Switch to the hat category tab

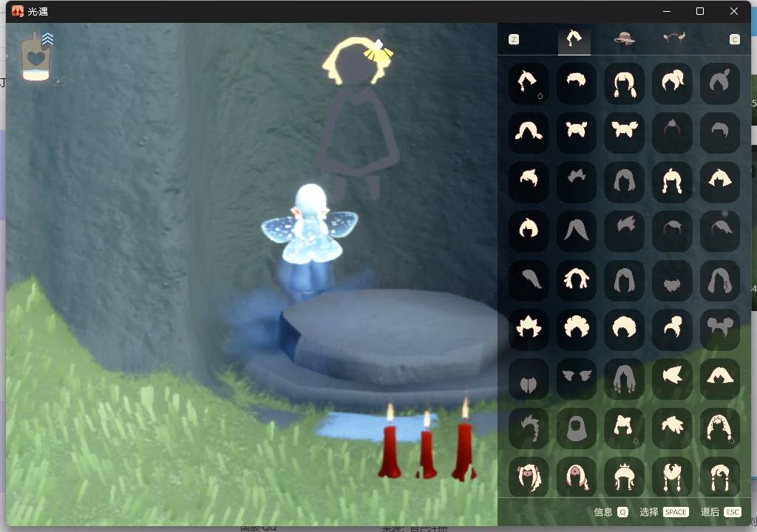click(624, 38)
